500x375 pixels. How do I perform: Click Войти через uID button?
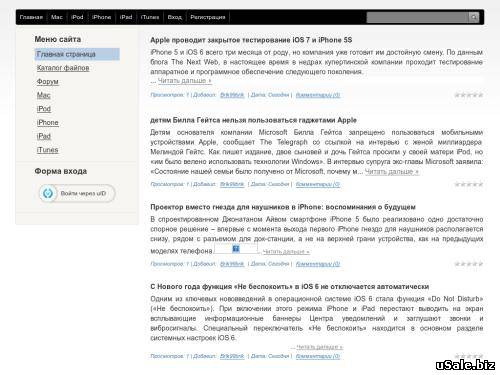pyautogui.click(x=77, y=193)
